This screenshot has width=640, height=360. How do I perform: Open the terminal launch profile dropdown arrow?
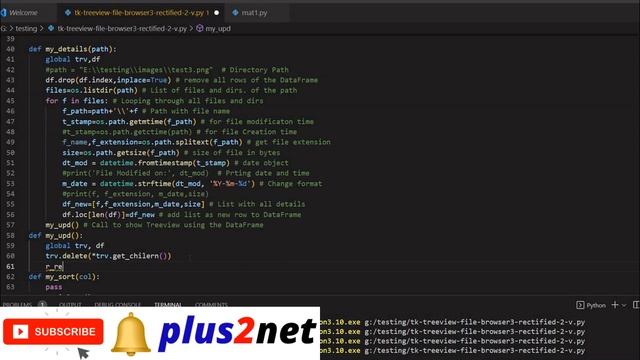point(624,305)
